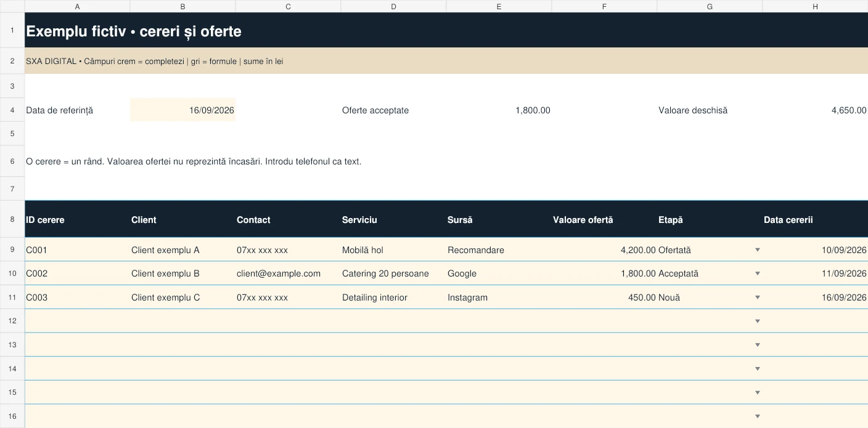Click the 'SXA DIGITAL' legend note cell
The image size is (868, 428).
(x=446, y=61)
